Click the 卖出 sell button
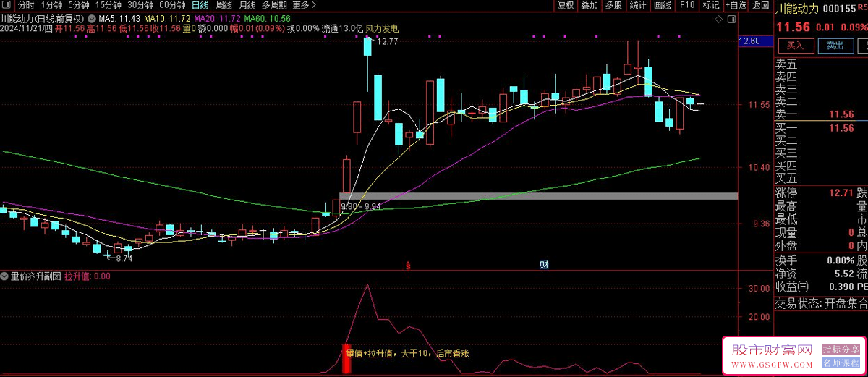 [x=835, y=46]
